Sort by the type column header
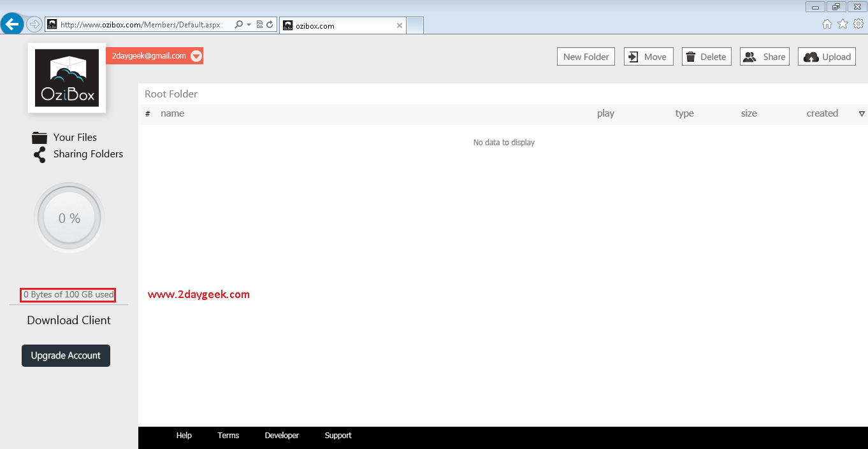Image resolution: width=868 pixels, height=449 pixels. pos(684,113)
